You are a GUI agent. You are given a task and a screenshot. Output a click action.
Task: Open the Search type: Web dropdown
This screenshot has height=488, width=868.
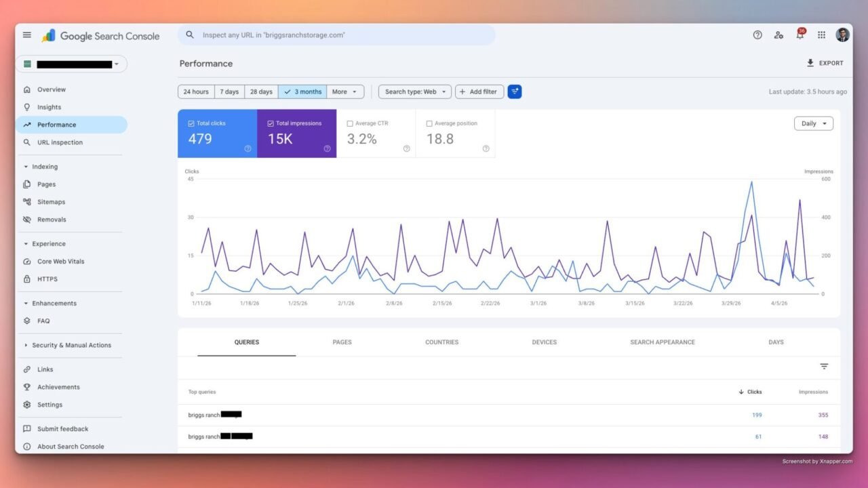pos(414,91)
